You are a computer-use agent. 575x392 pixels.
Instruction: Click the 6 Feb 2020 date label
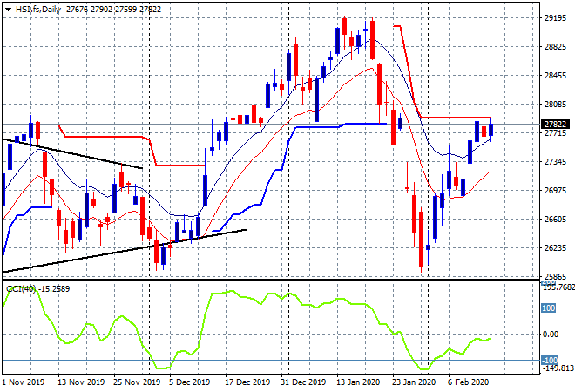pyautogui.click(x=469, y=382)
